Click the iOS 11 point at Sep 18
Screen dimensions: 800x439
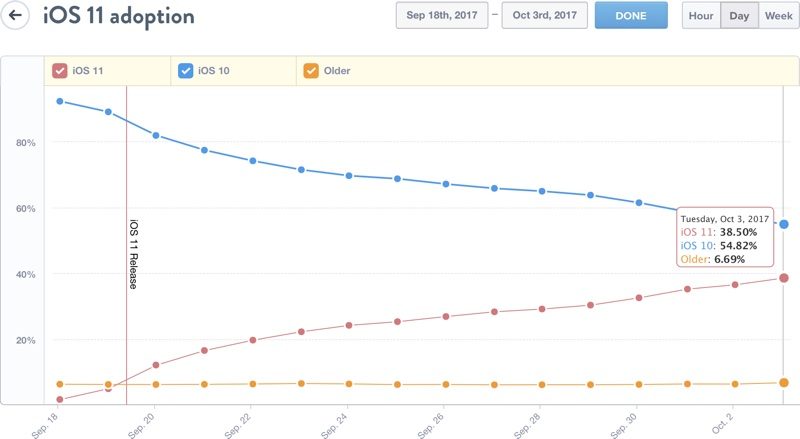(61, 399)
